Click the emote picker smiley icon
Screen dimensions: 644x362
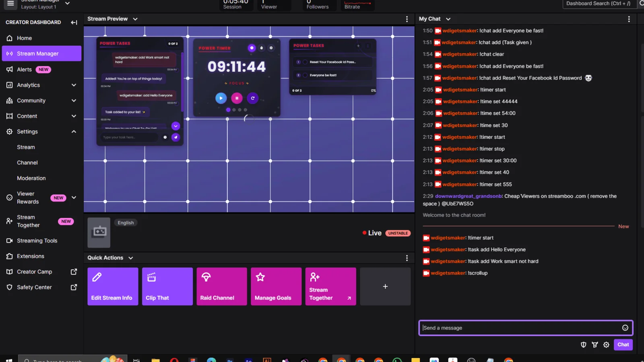(625, 328)
